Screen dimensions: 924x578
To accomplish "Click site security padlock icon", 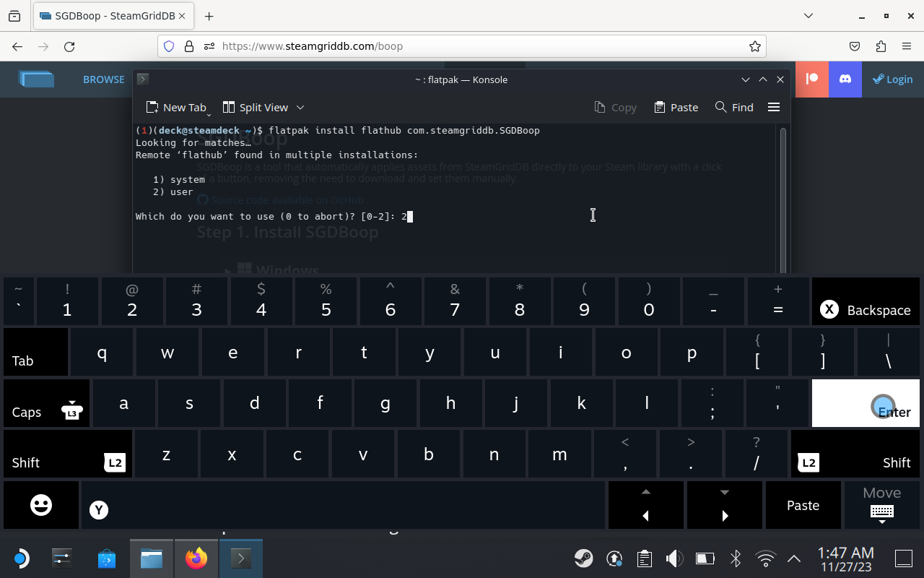I will [x=189, y=46].
